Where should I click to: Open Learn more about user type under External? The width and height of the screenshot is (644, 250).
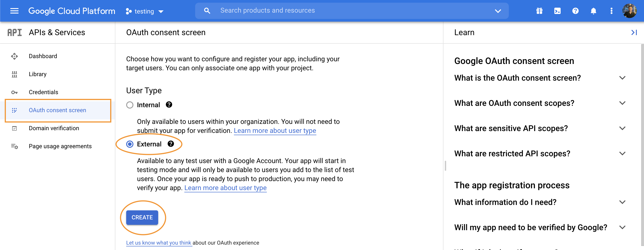tap(225, 188)
